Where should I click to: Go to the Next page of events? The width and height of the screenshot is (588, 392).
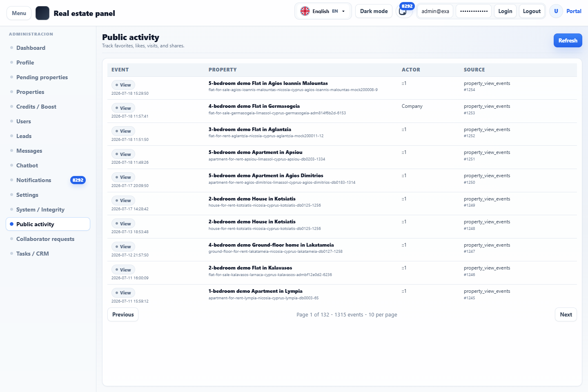coord(566,314)
